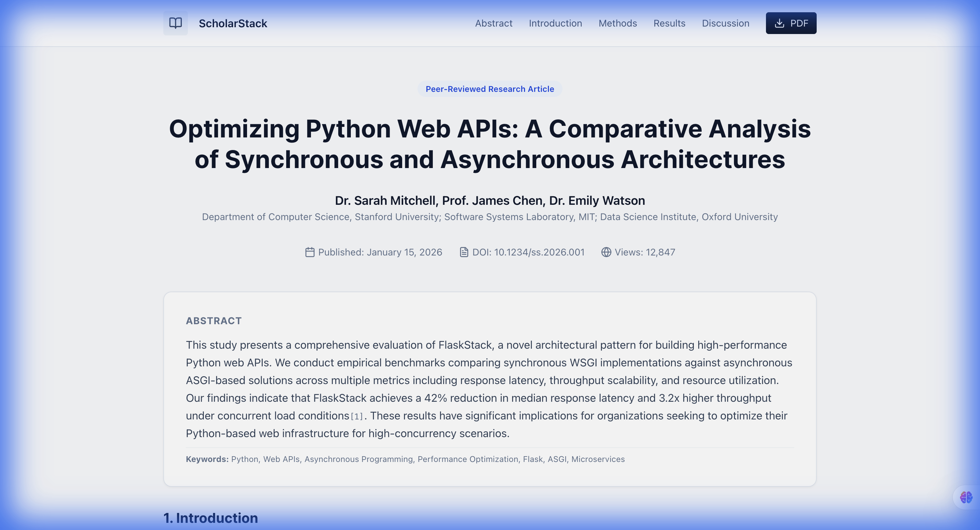The width and height of the screenshot is (980, 530).
Task: Click the ScholarStack site name
Action: pos(233,23)
